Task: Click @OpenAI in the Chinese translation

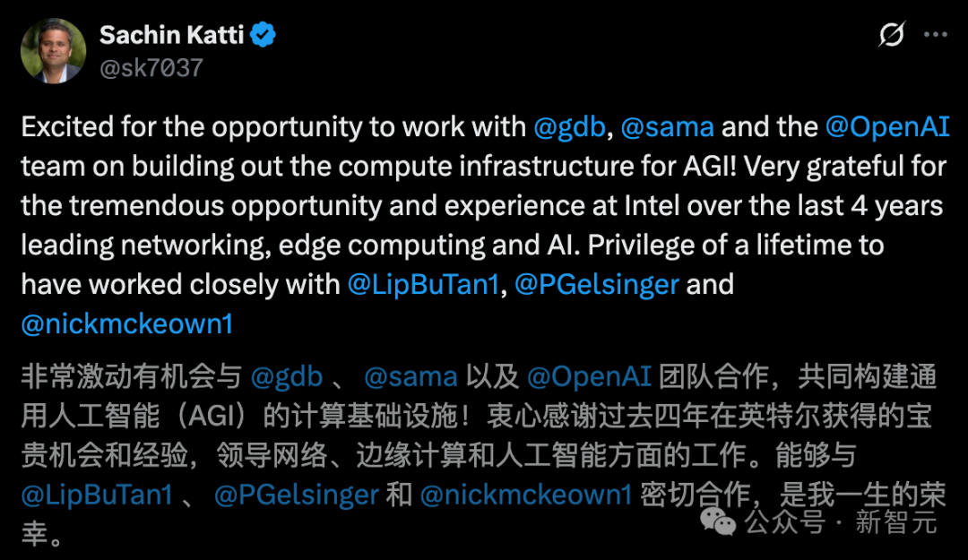Action: pyautogui.click(x=588, y=376)
